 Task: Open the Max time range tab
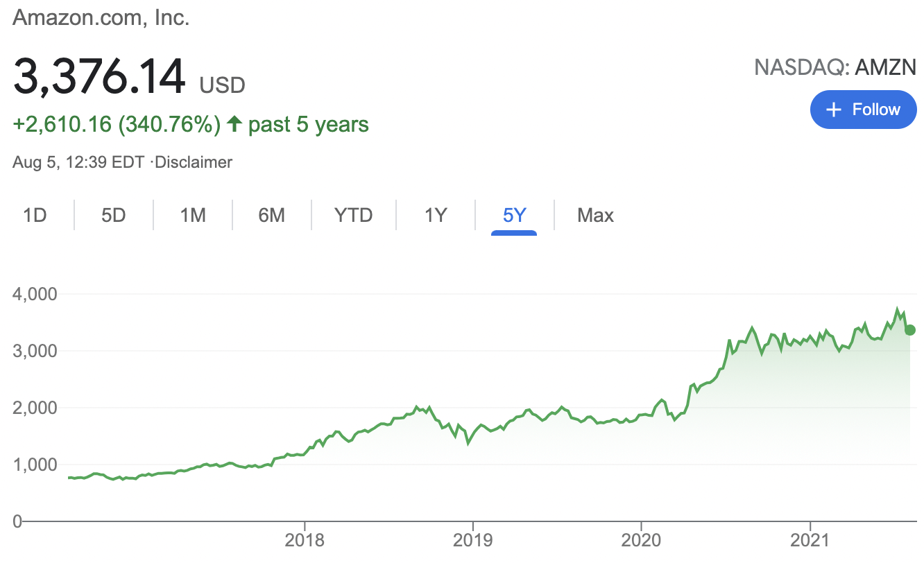tap(595, 215)
